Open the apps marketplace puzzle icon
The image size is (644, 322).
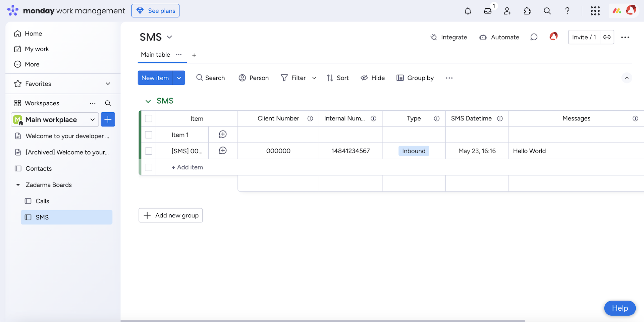pos(527,11)
